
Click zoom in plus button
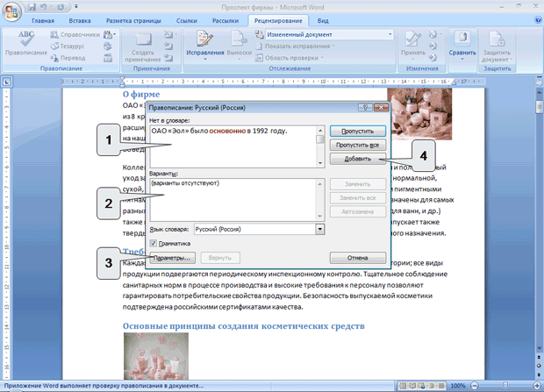tap(537, 385)
